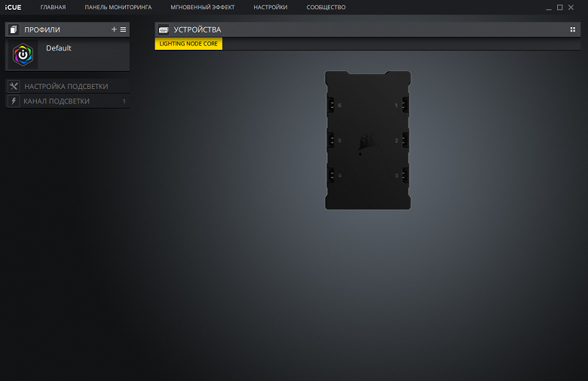This screenshot has height=381, width=588.
Task: Open НАСТРОЙКА ПОДСВЕТКИ section
Action: [x=68, y=86]
